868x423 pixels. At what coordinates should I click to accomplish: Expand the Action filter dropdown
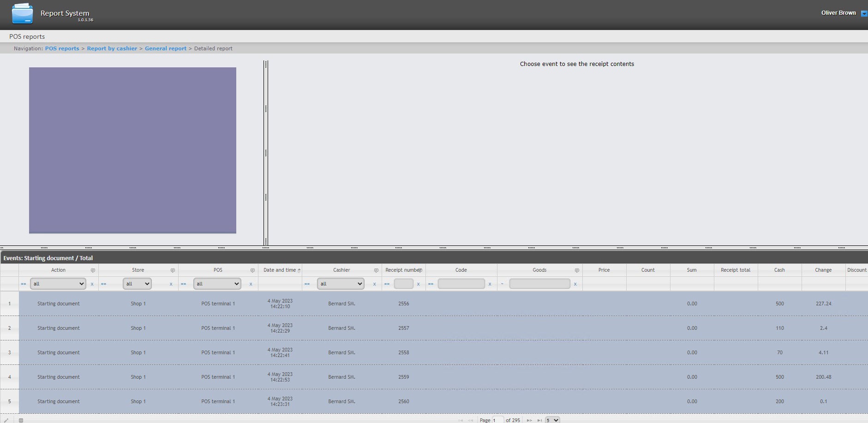pyautogui.click(x=58, y=284)
